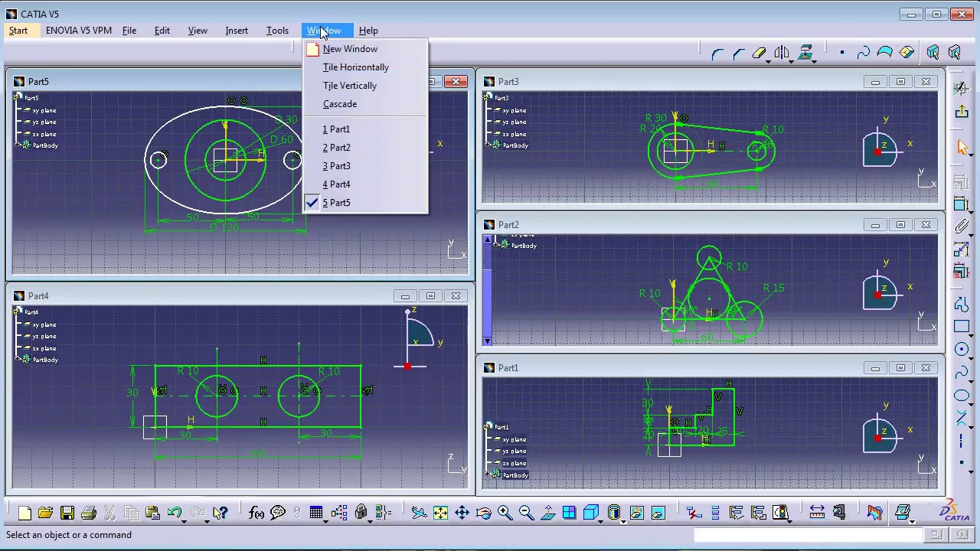The width and height of the screenshot is (980, 551).
Task: Select the Corner tool in top toolbar
Action: pyautogui.click(x=717, y=53)
